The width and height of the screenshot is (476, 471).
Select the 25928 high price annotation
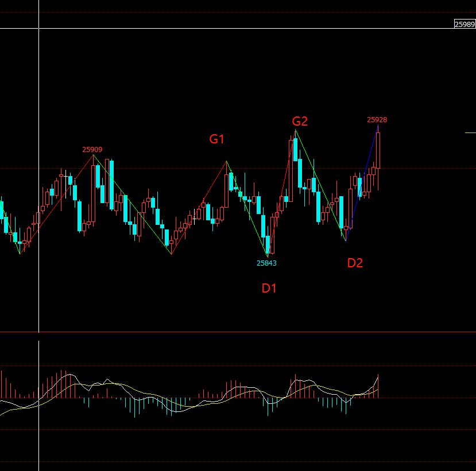pos(377,120)
